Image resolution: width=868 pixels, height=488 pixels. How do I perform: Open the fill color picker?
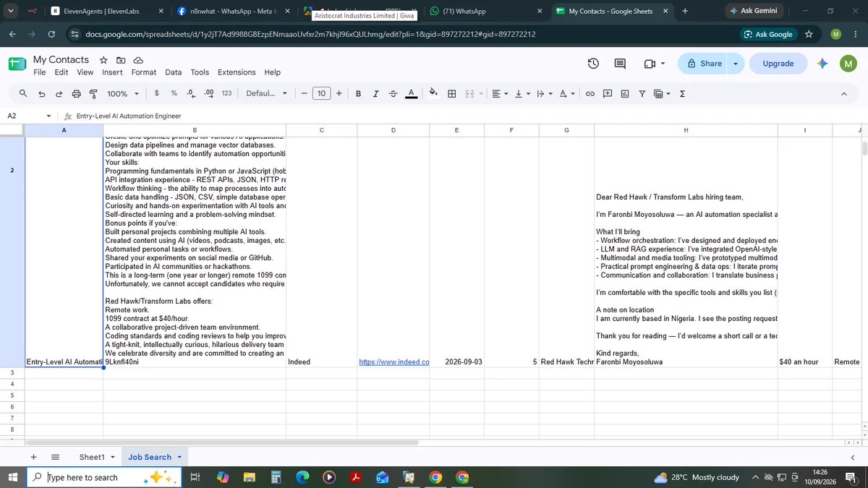point(434,93)
